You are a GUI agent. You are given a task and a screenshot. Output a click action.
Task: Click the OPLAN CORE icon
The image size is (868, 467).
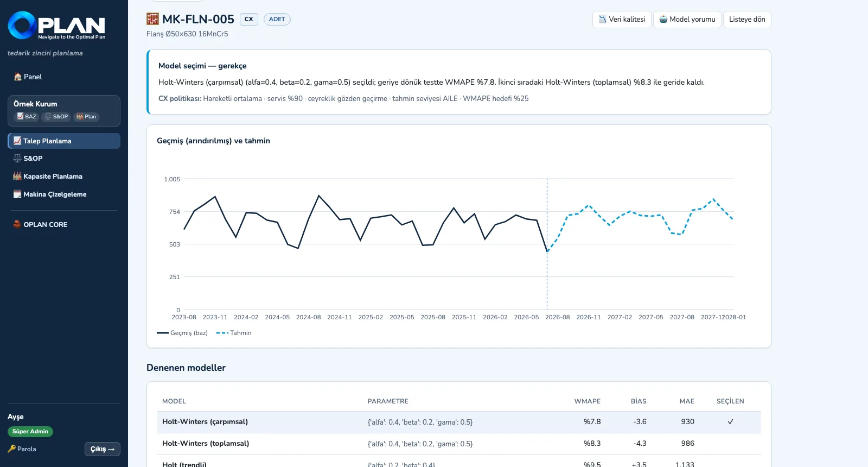coord(17,224)
